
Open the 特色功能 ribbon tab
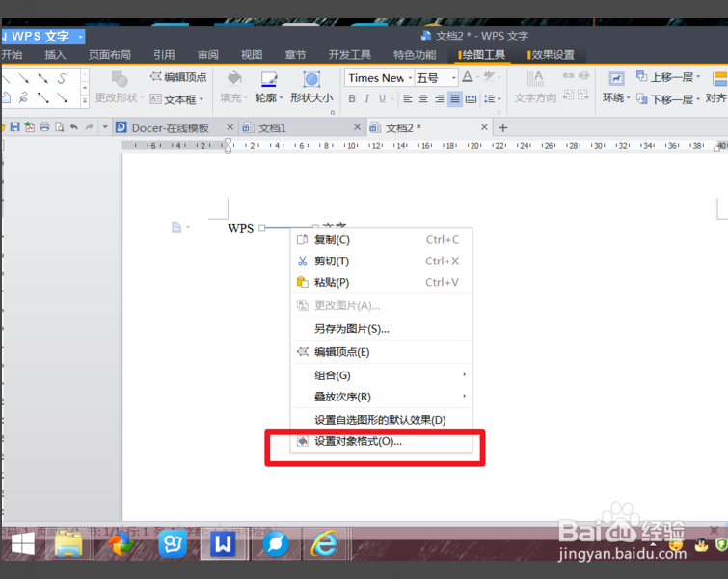(415, 55)
